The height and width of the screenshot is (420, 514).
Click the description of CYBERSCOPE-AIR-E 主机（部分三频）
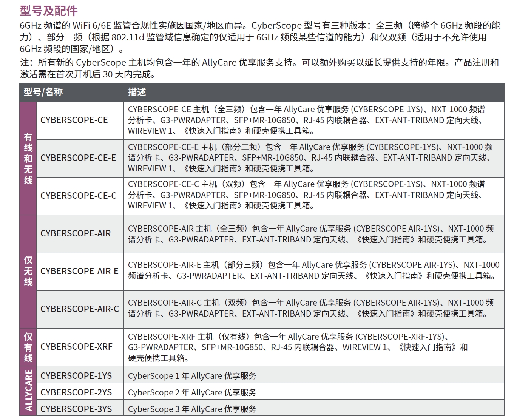point(313,270)
